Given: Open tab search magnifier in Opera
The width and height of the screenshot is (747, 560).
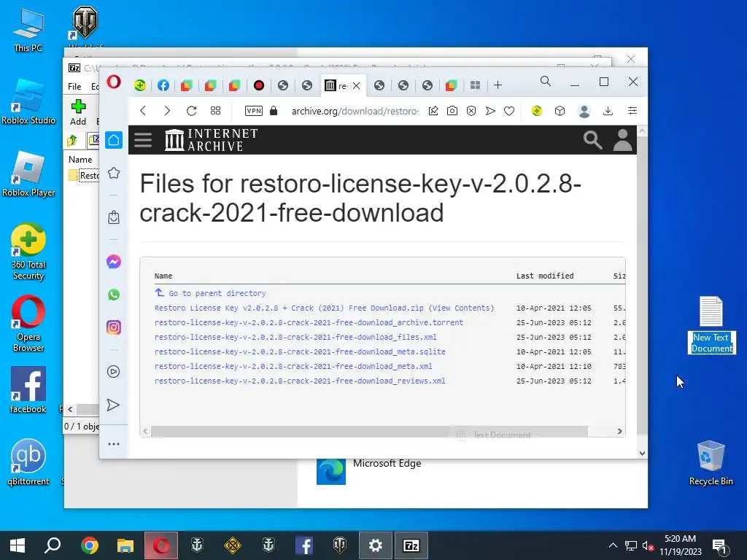Looking at the screenshot, I should tap(546, 82).
